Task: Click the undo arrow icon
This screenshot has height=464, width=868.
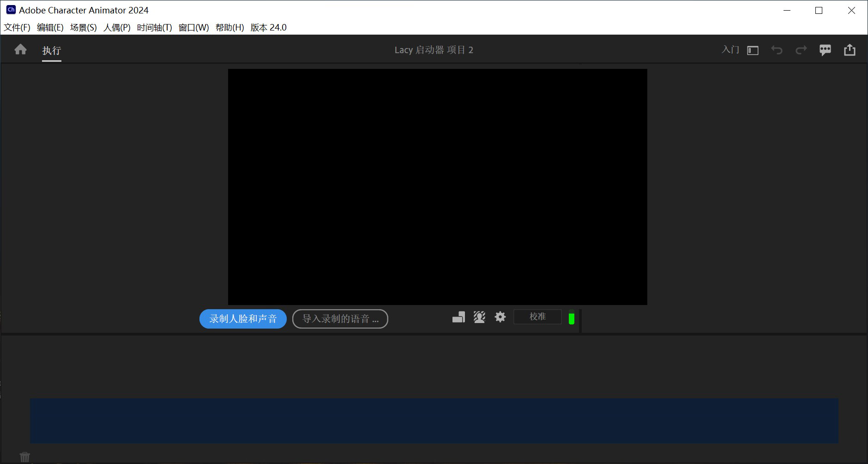Action: pyautogui.click(x=777, y=50)
